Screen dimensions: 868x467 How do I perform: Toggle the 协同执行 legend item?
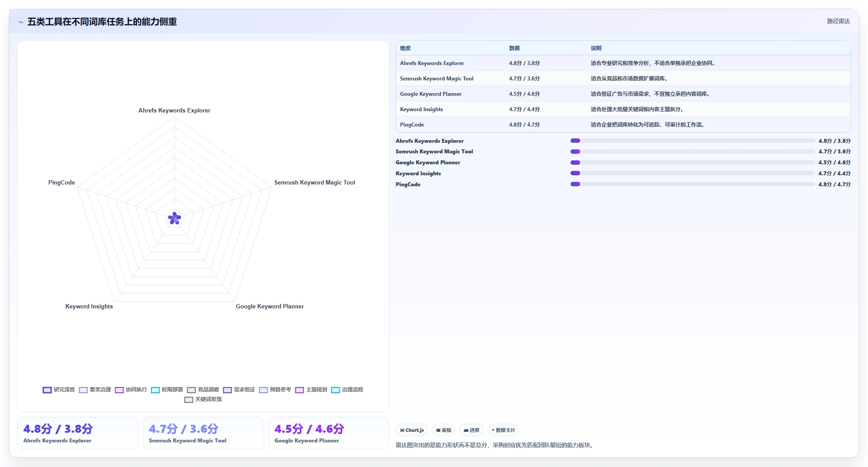(131, 390)
